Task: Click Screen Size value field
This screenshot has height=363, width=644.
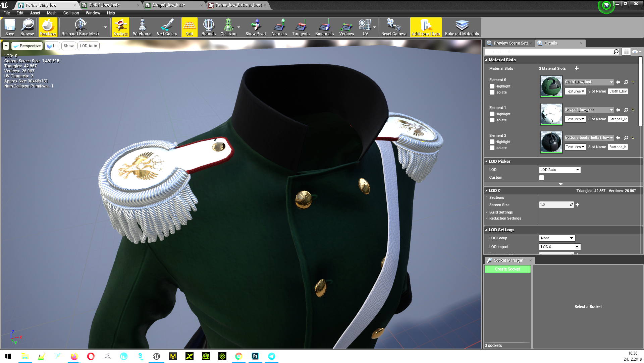Action: pyautogui.click(x=556, y=205)
